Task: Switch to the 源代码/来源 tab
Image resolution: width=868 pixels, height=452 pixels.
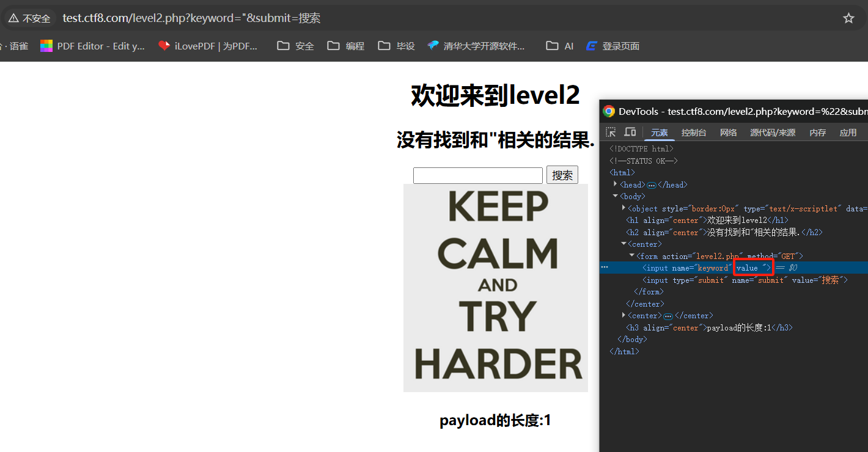Action: tap(773, 133)
